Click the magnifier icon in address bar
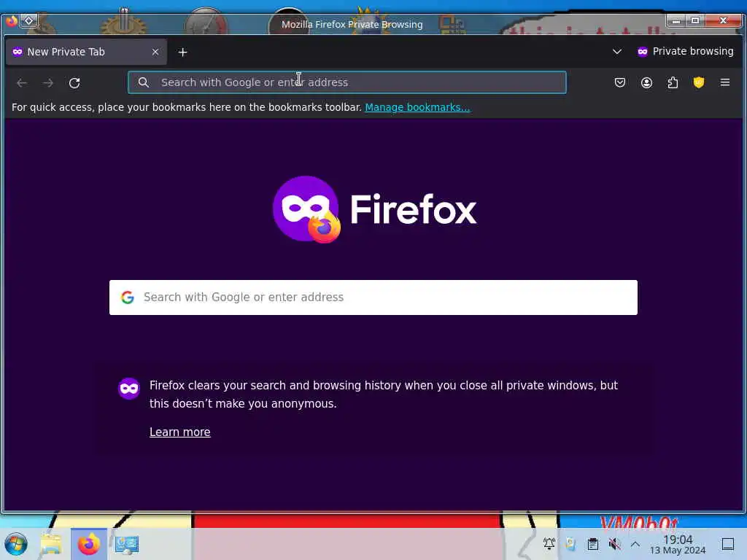 [x=144, y=82]
